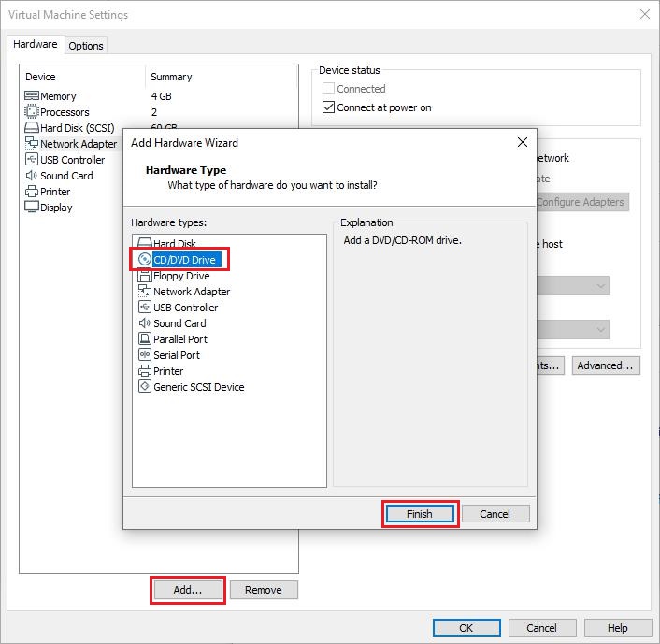660x644 pixels.
Task: Pick the Generic SCSI Device icon
Action: click(145, 387)
